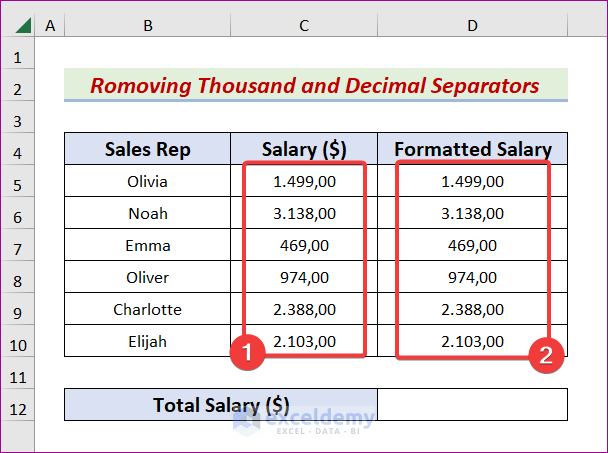Click Noah's salary cell 3.138,00 in column C
Screen dimensions: 608x453
tap(304, 213)
